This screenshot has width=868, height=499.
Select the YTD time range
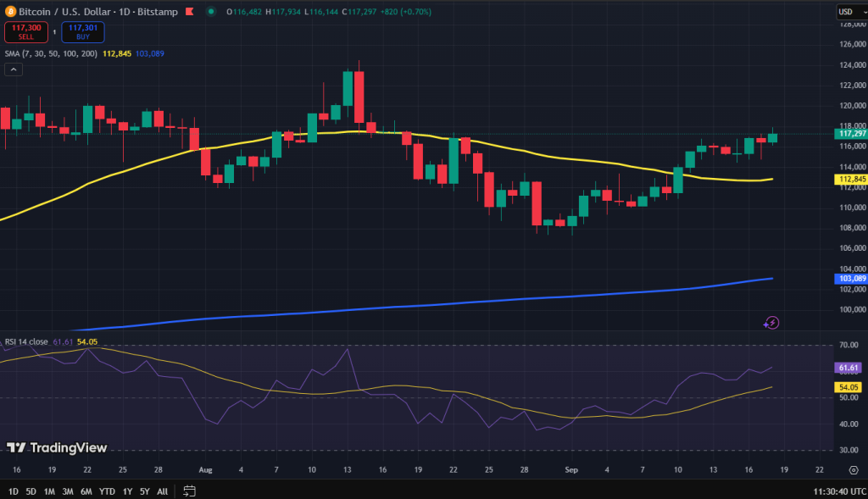click(107, 491)
